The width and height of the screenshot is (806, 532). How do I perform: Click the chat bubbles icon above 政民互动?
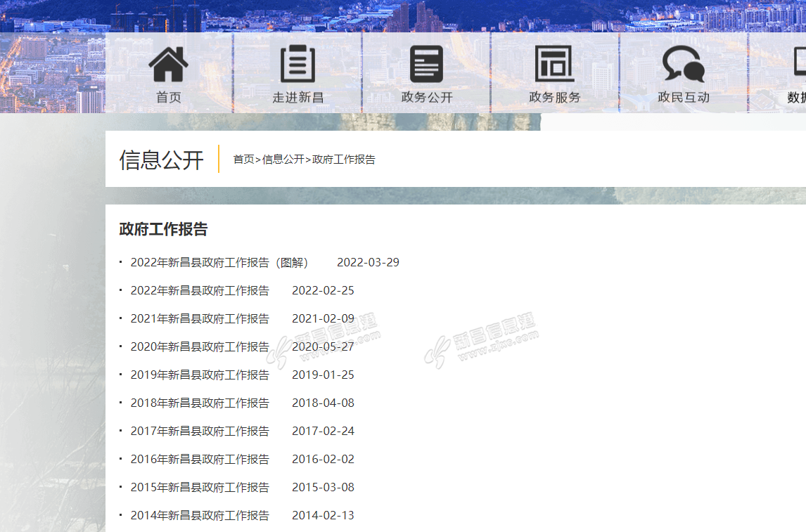(x=683, y=65)
